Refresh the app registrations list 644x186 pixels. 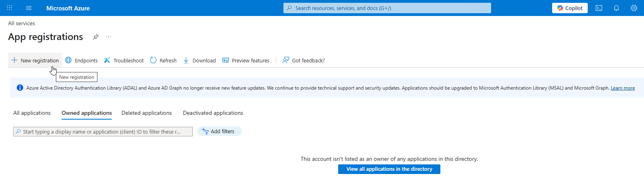point(163,60)
